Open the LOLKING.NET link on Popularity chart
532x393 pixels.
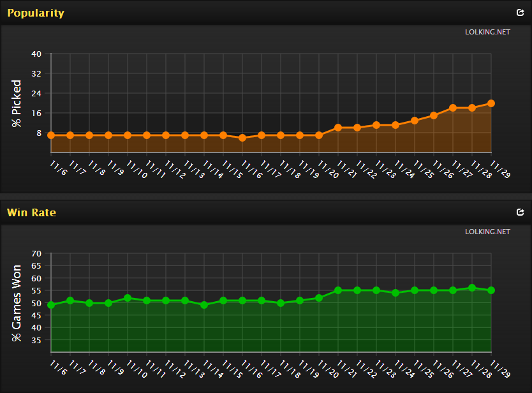pos(487,32)
